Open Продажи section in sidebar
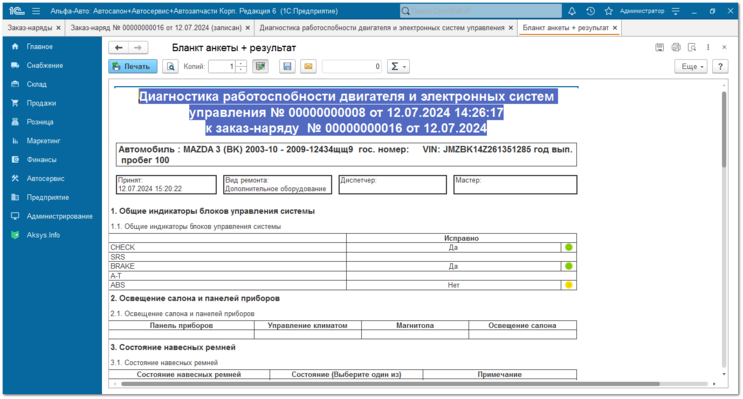Image resolution: width=743 pixels, height=399 pixels. 41,103
